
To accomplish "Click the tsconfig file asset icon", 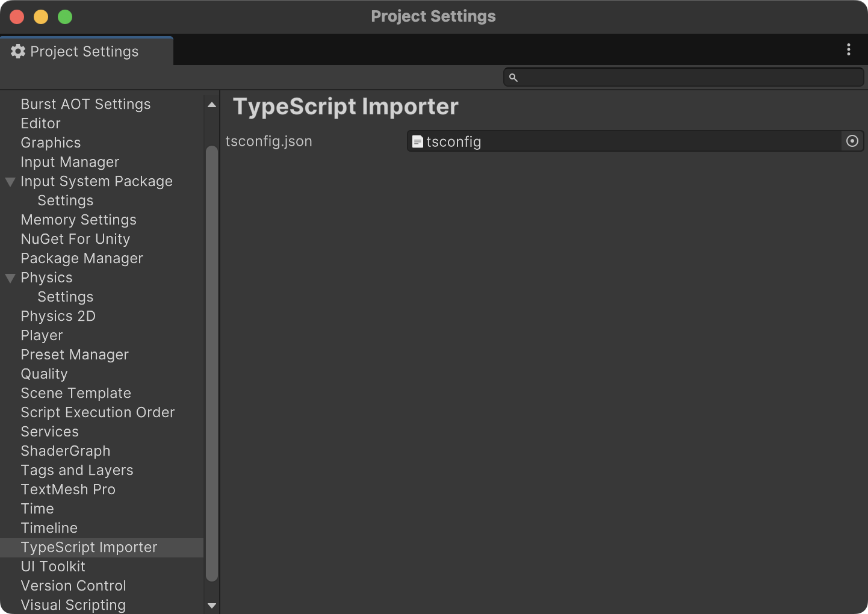I will 417,141.
